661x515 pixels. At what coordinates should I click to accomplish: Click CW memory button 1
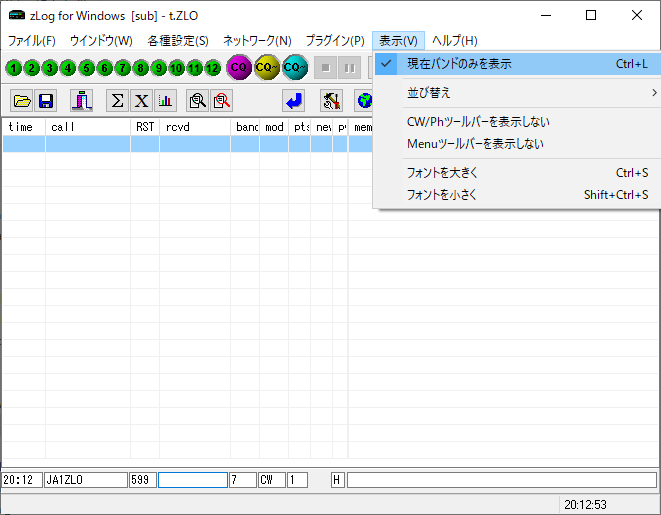[13, 68]
